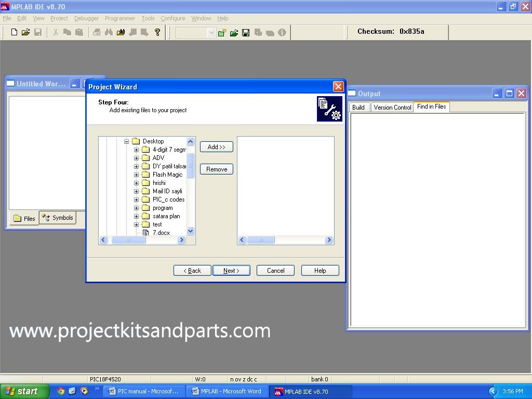Click the Help question mark icon

(x=157, y=32)
